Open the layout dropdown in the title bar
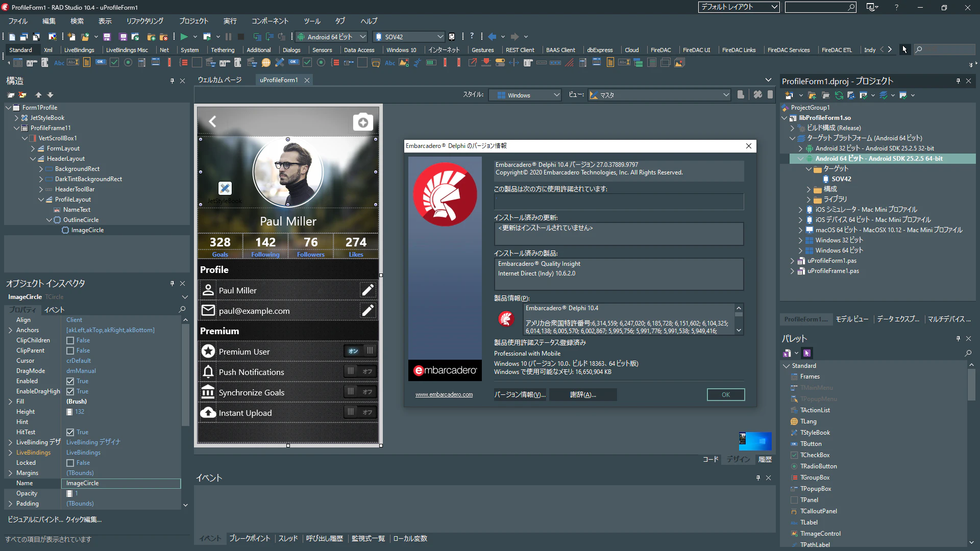 click(739, 7)
